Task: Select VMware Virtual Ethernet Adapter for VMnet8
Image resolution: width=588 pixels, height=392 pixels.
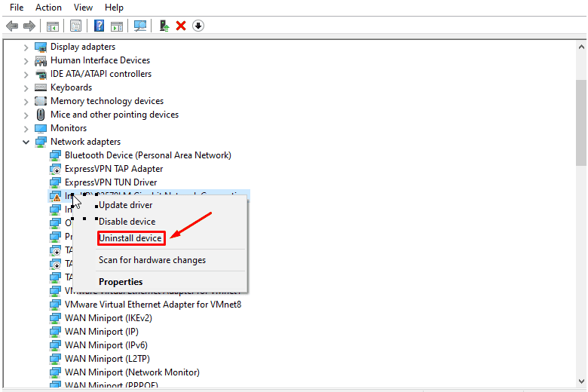Action: 153,305
